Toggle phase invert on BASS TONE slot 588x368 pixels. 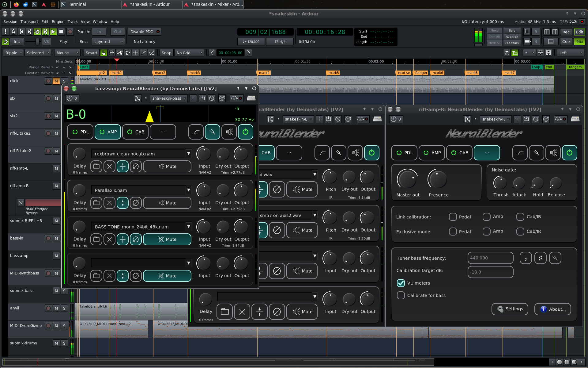click(136, 239)
